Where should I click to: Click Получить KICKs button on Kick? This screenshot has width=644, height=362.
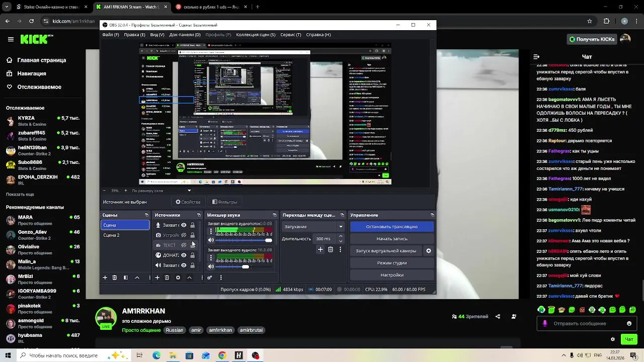592,39
